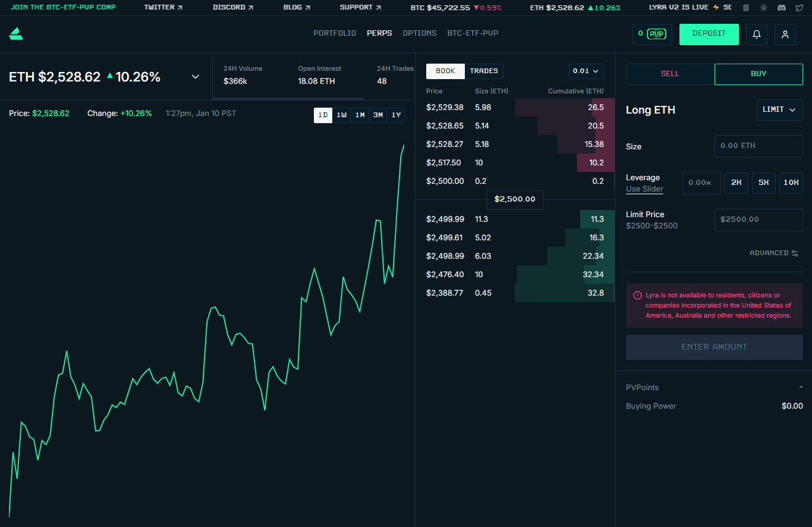Open the SUPPORT link in banner

pos(360,8)
